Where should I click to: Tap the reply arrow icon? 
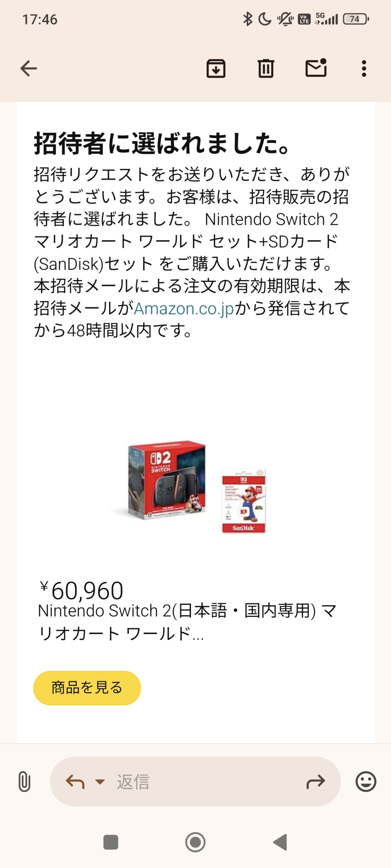pos(75,782)
